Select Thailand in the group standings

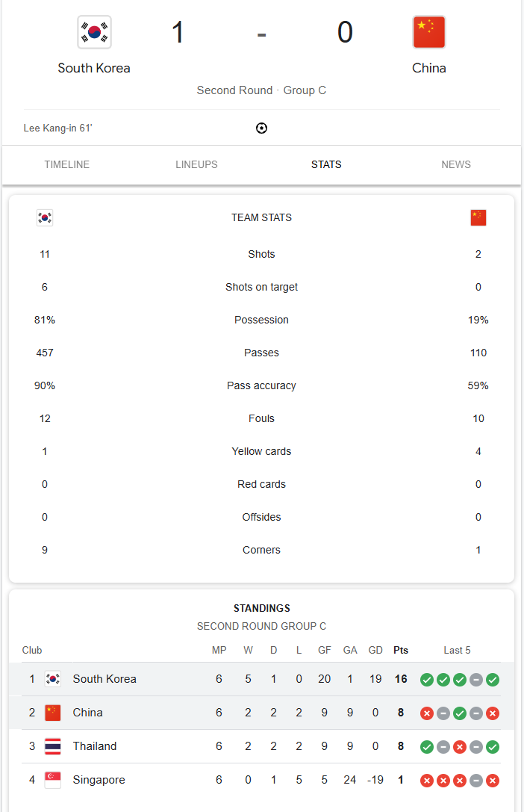95,746
